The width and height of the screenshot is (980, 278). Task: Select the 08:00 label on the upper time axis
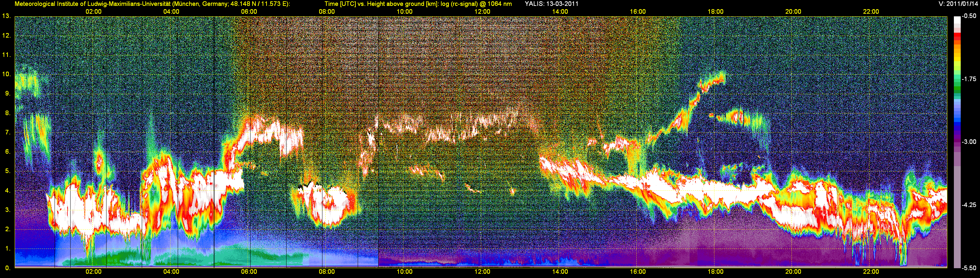327,11
